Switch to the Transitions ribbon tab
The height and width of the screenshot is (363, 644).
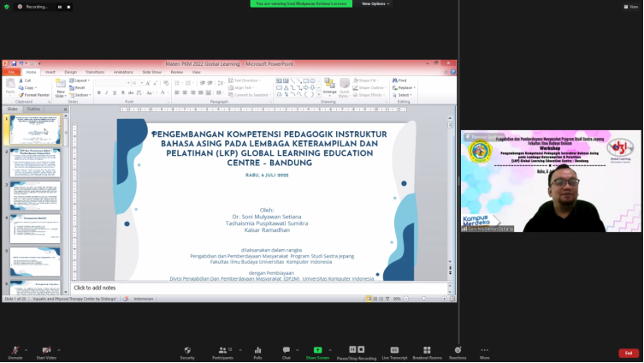[95, 72]
